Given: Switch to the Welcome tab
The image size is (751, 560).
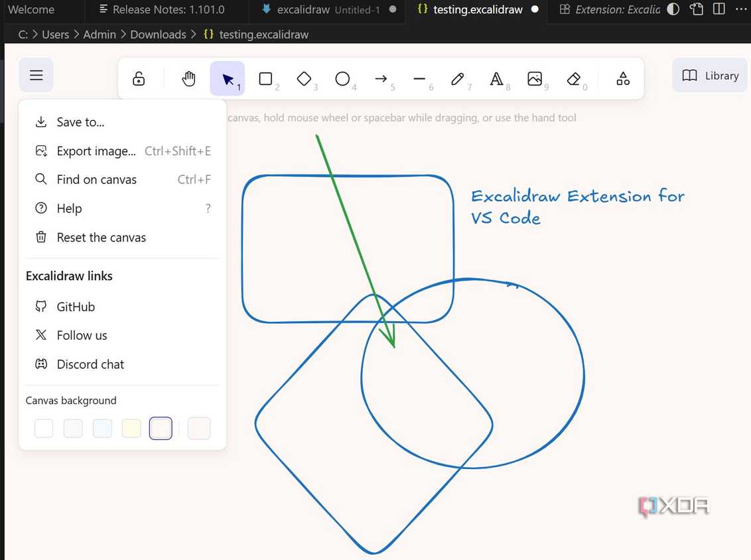Looking at the screenshot, I should click(x=31, y=9).
